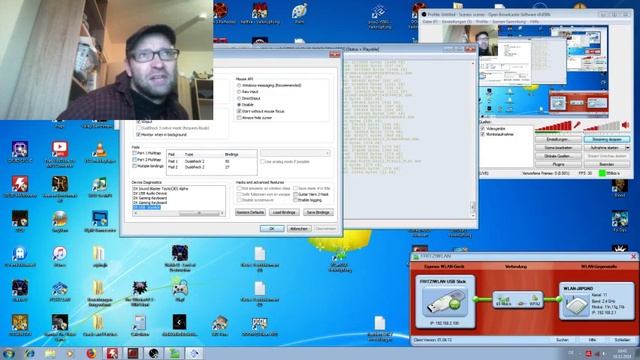The width and height of the screenshot is (640, 360).
Task: Open the red YouTube-style play button desktop icon
Action: tap(60, 149)
